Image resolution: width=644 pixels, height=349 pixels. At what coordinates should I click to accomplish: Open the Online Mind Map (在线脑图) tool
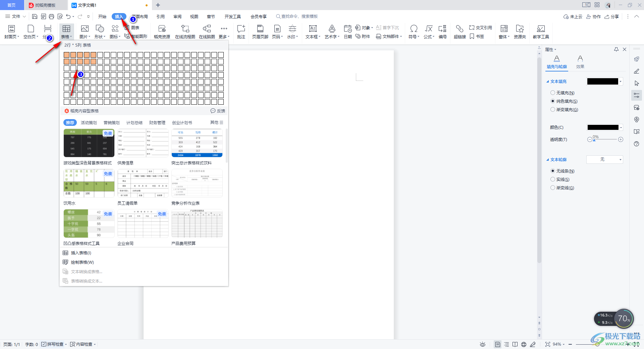pos(207,32)
